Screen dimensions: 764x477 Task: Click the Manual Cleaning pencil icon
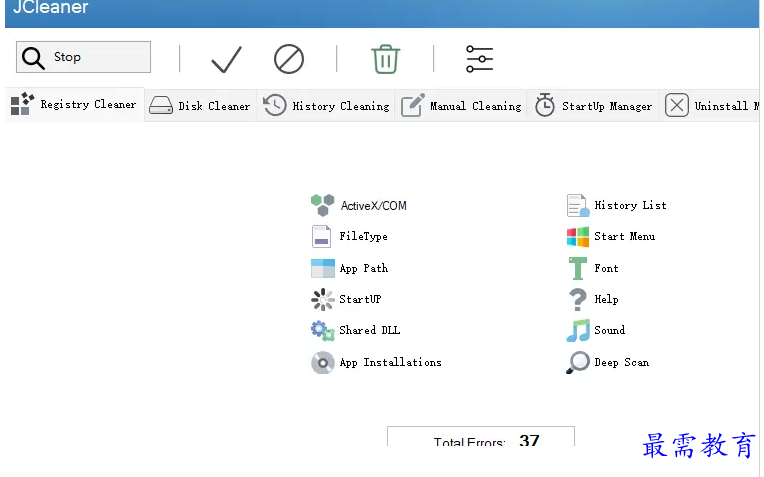pos(413,105)
